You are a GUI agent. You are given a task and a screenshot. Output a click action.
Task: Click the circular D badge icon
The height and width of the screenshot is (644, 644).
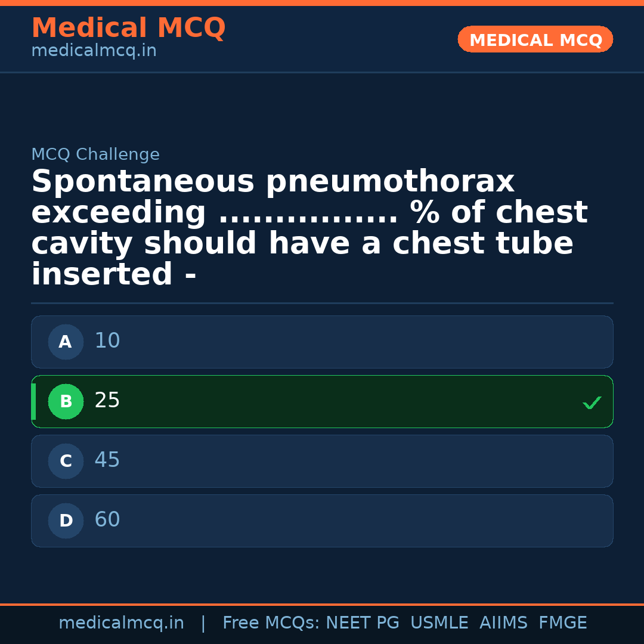point(66,521)
